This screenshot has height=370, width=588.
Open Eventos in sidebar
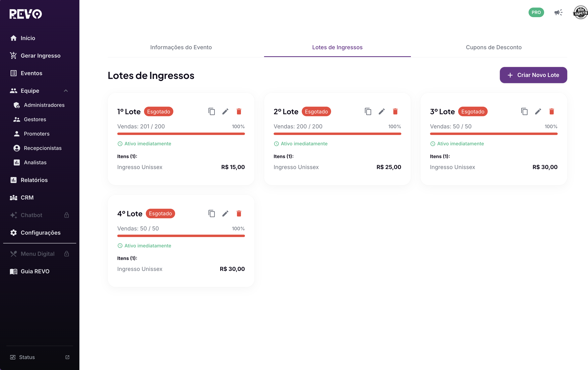pos(39,73)
